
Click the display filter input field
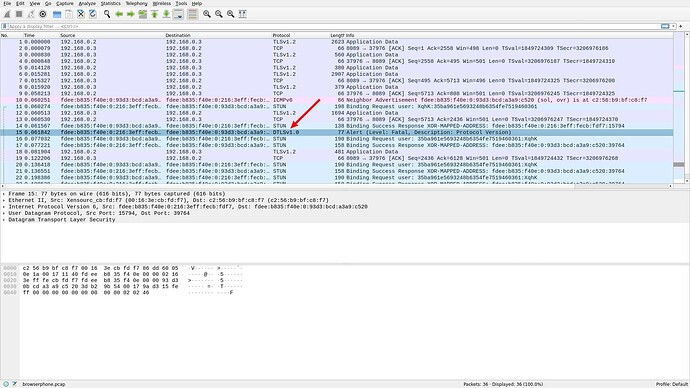pyautogui.click(x=334, y=26)
